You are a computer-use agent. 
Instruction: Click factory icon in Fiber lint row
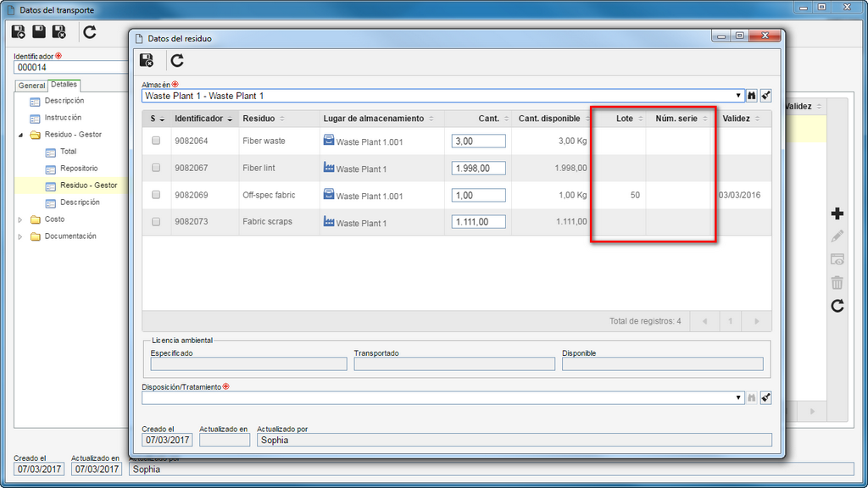tap(329, 167)
